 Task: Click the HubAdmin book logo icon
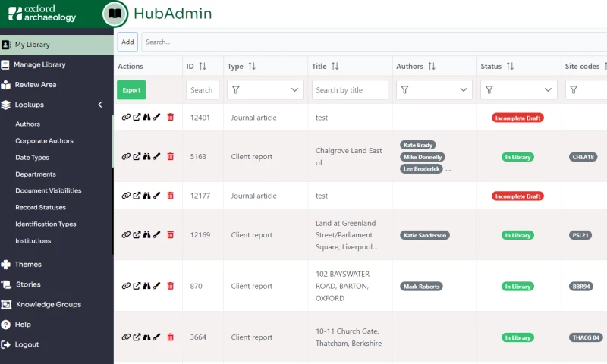click(x=115, y=14)
